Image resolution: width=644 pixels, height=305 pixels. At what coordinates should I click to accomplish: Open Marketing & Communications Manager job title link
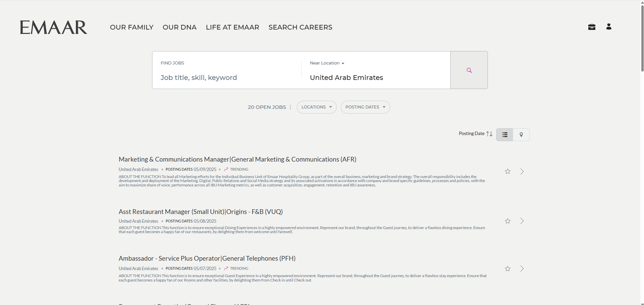237,159
